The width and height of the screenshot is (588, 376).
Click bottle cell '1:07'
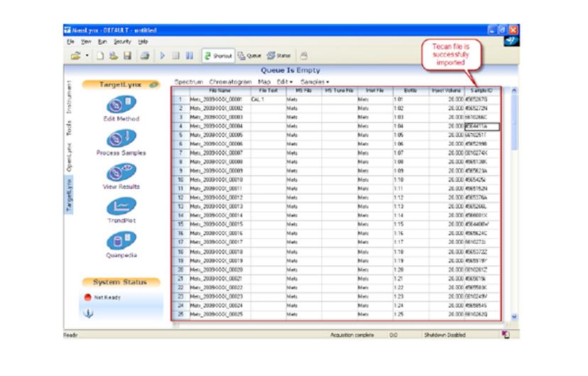click(410, 153)
